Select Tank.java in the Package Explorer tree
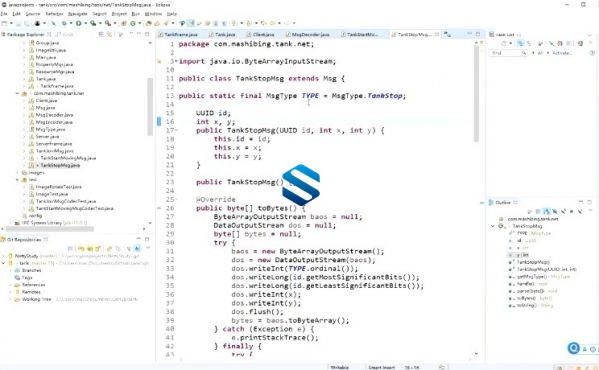 coord(45,79)
